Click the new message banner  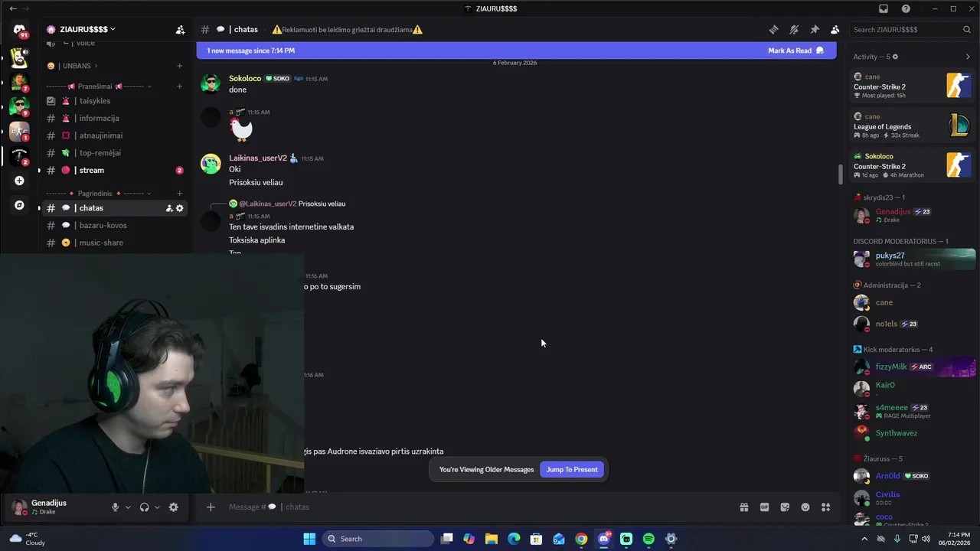click(x=516, y=51)
